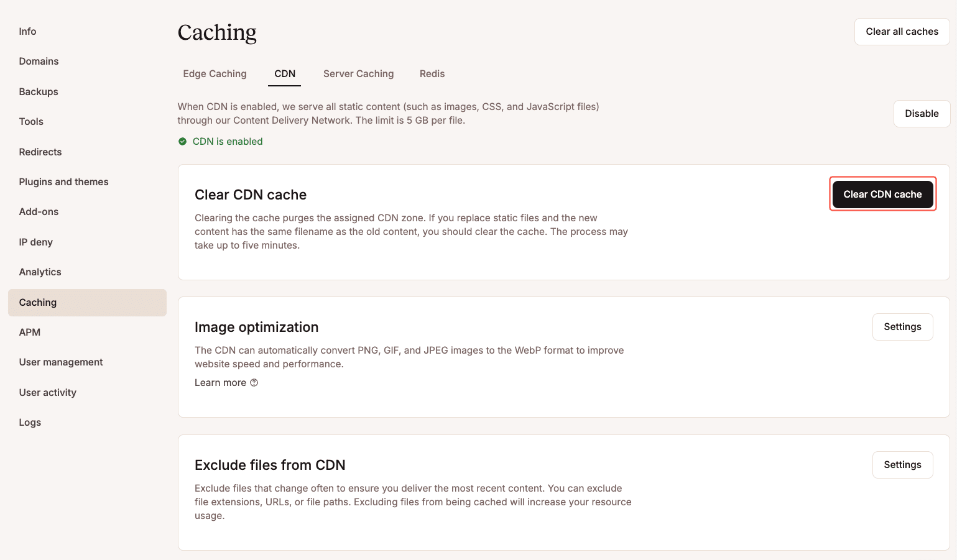
Task: Open Image optimization Settings
Action: coord(902,326)
